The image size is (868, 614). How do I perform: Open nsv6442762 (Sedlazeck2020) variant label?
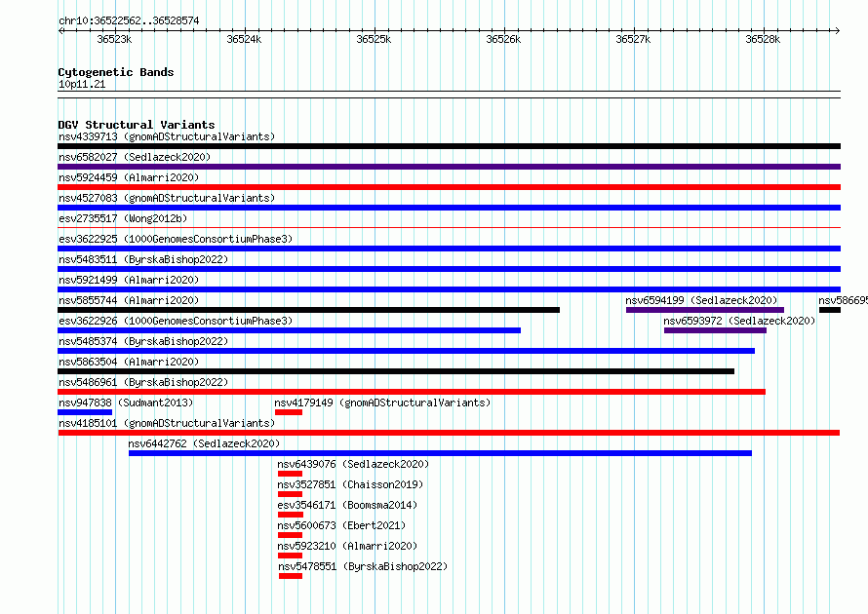coord(204,443)
